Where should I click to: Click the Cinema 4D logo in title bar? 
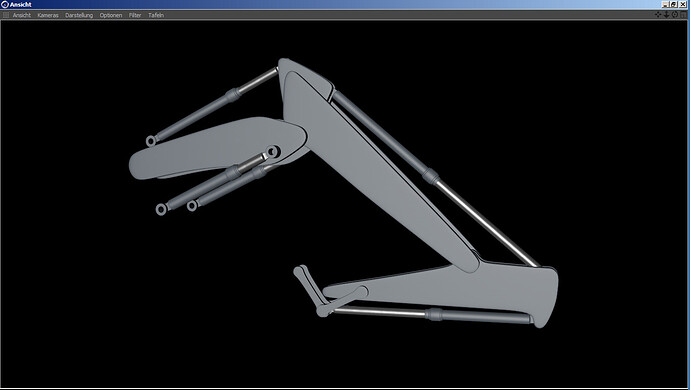point(5,4)
